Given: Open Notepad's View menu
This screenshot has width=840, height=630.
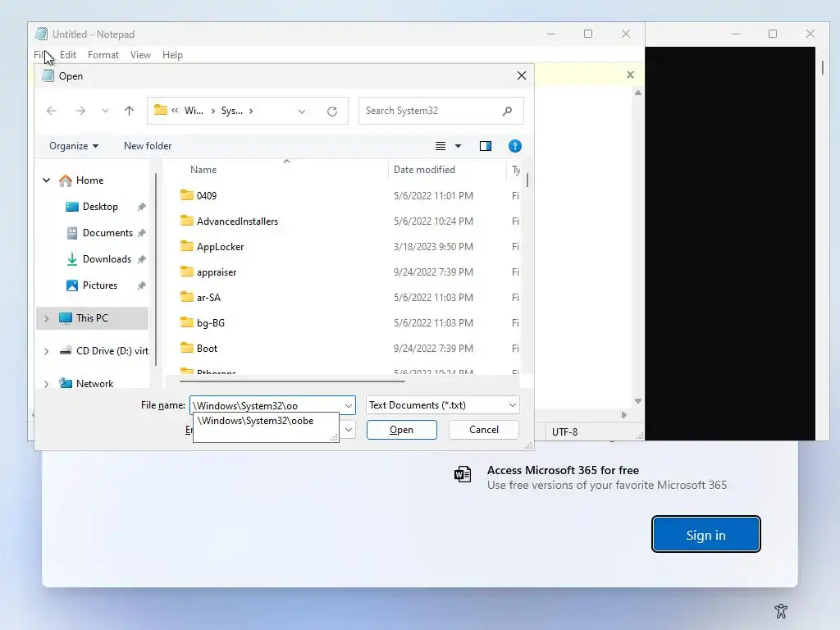Looking at the screenshot, I should [x=140, y=55].
